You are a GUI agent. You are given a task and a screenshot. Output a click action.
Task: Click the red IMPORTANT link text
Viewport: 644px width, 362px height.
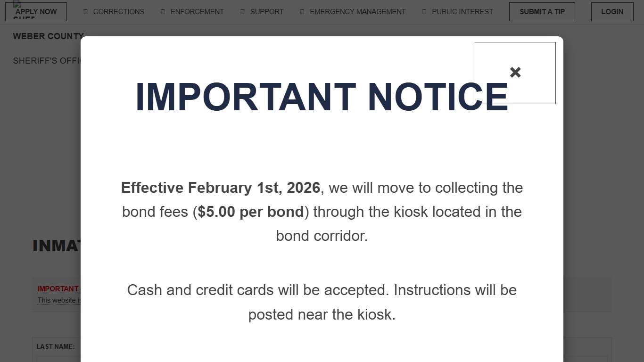point(58,288)
